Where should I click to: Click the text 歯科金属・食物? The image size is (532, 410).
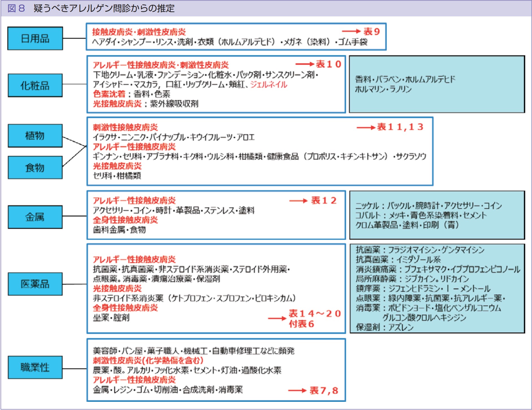[x=119, y=230]
